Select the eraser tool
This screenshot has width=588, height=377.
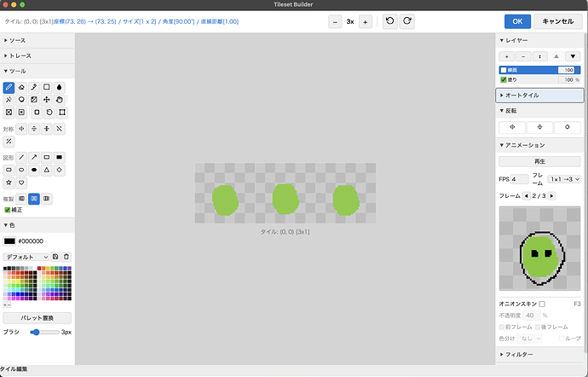click(x=21, y=88)
